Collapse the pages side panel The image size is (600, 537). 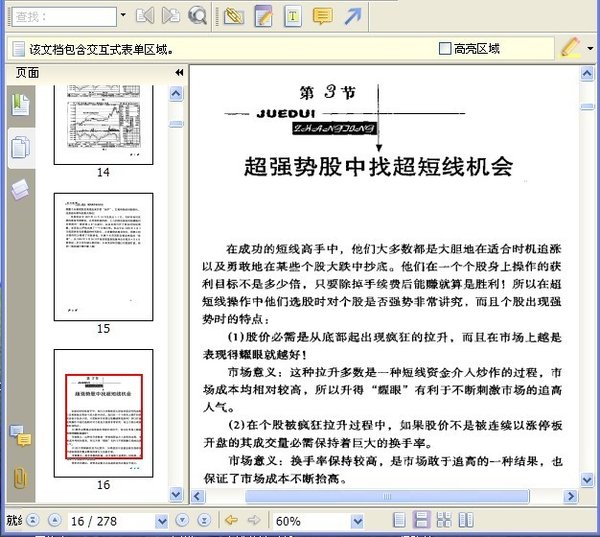click(179, 72)
